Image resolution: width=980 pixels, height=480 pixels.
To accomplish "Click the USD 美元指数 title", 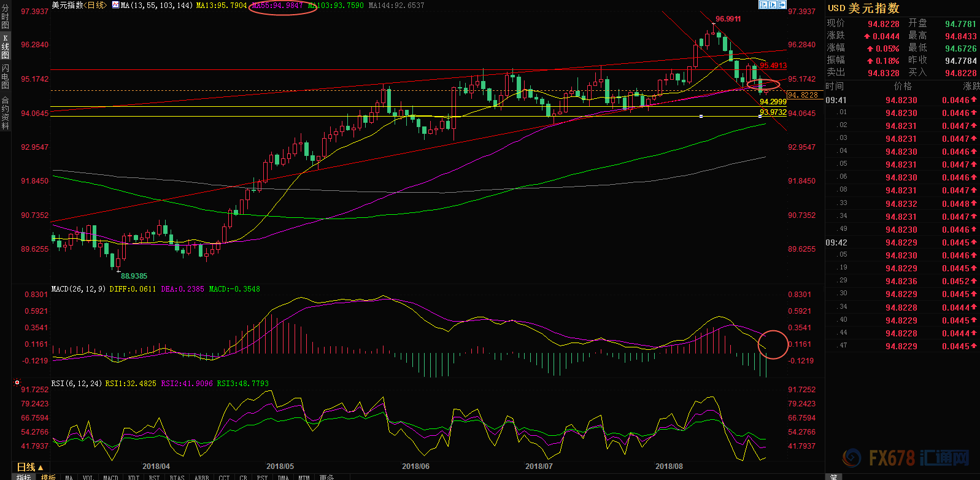I will coord(863,8).
